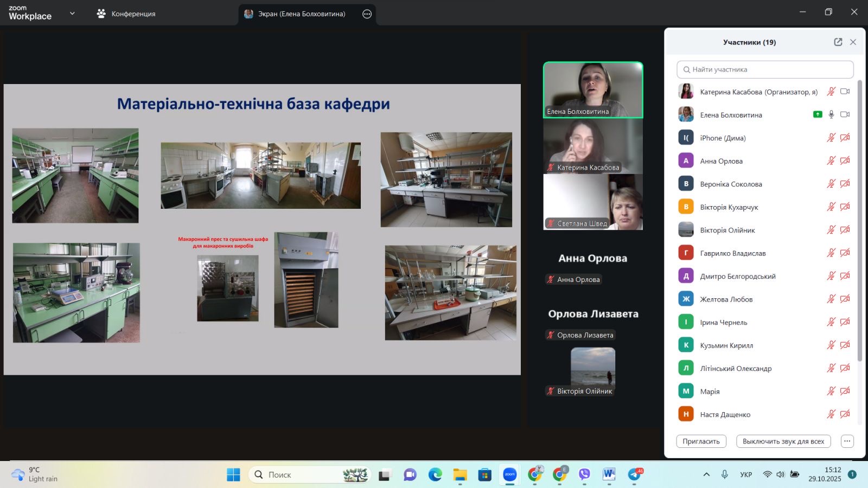Screen dimensions: 868x488
Task: Pop out the Participants panel
Action: (838, 42)
